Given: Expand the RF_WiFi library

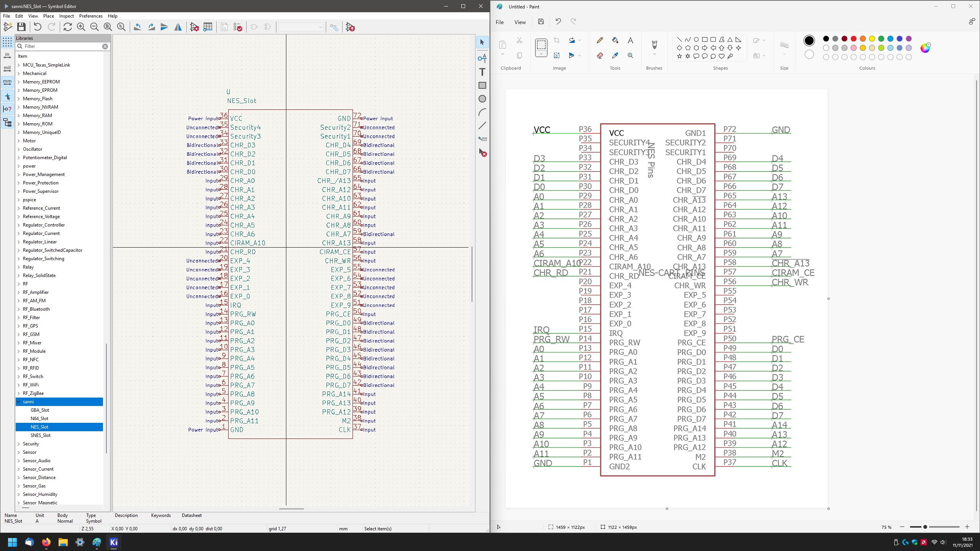Looking at the screenshot, I should point(19,385).
